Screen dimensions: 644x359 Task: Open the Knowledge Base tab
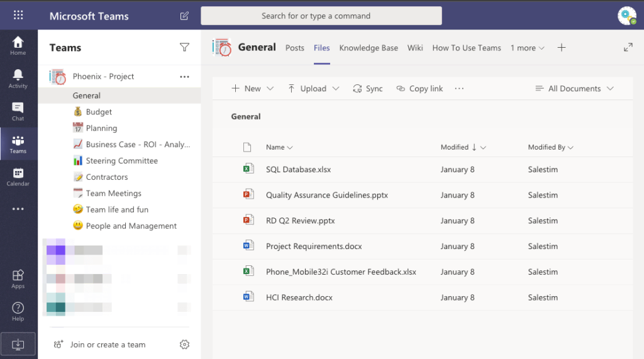click(x=369, y=48)
